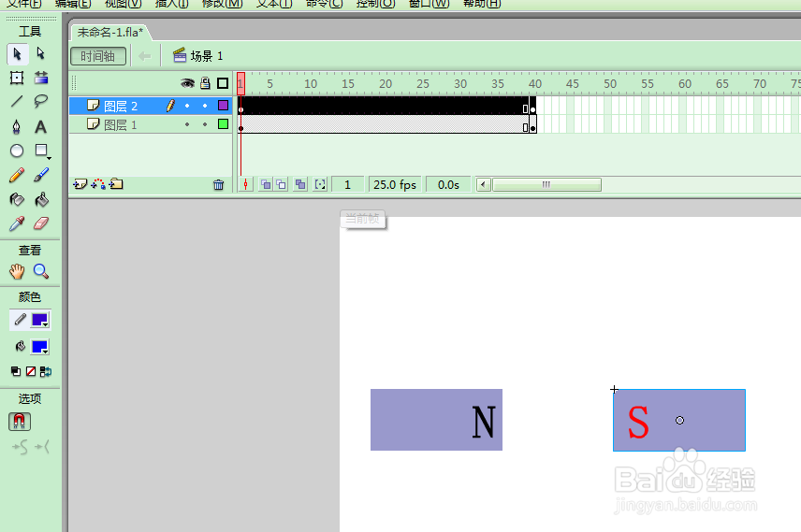Click green outline swatch of 图层 1

pyautogui.click(x=224, y=123)
